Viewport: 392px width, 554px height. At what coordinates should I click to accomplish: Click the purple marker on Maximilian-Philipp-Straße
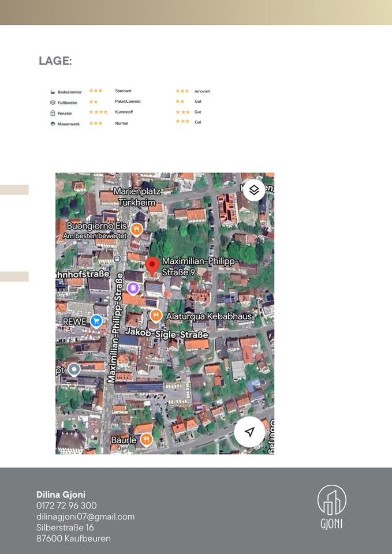coord(133,287)
